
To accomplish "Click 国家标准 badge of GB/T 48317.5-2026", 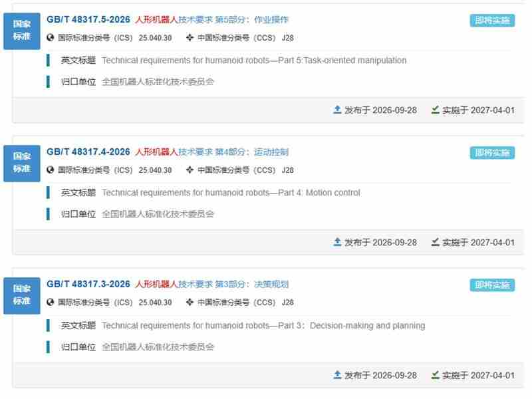I will point(22,31).
